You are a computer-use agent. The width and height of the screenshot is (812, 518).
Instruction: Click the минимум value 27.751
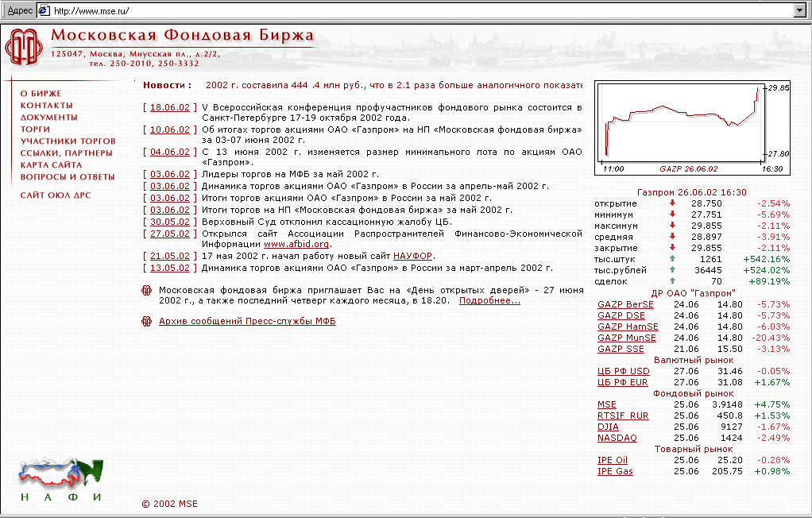pyautogui.click(x=706, y=215)
